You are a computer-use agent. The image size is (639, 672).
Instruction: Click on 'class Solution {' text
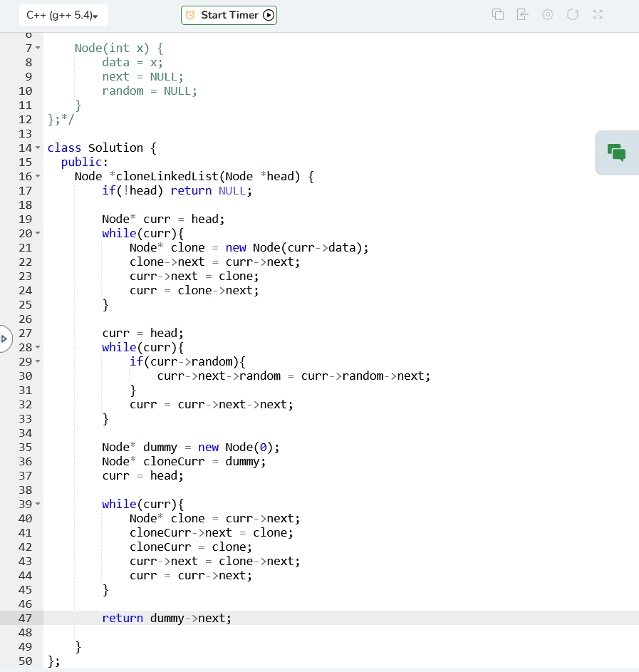tap(102, 148)
